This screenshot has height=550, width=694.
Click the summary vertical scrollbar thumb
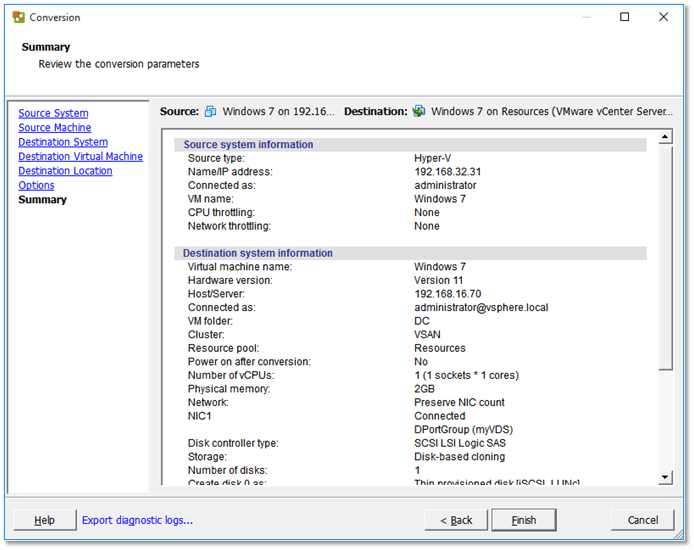click(665, 258)
